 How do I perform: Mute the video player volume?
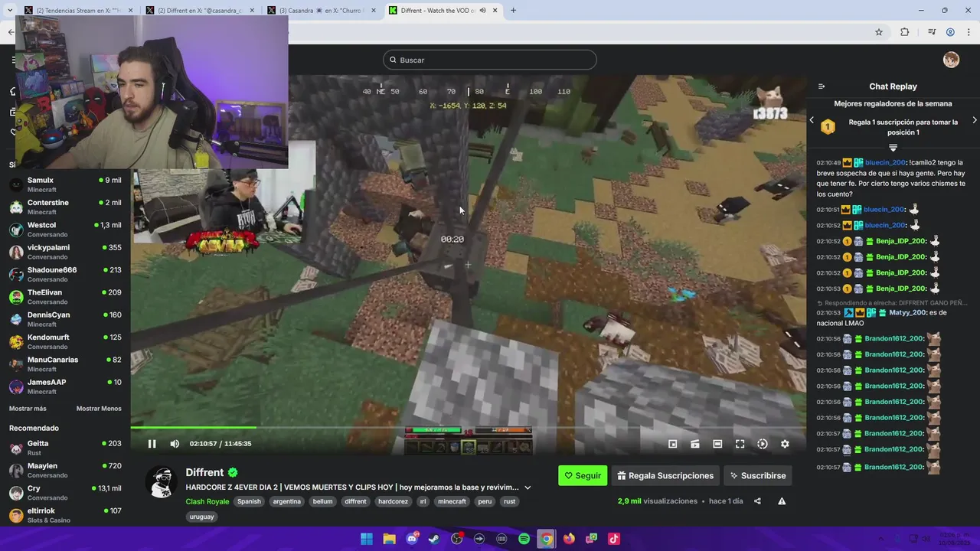175,444
